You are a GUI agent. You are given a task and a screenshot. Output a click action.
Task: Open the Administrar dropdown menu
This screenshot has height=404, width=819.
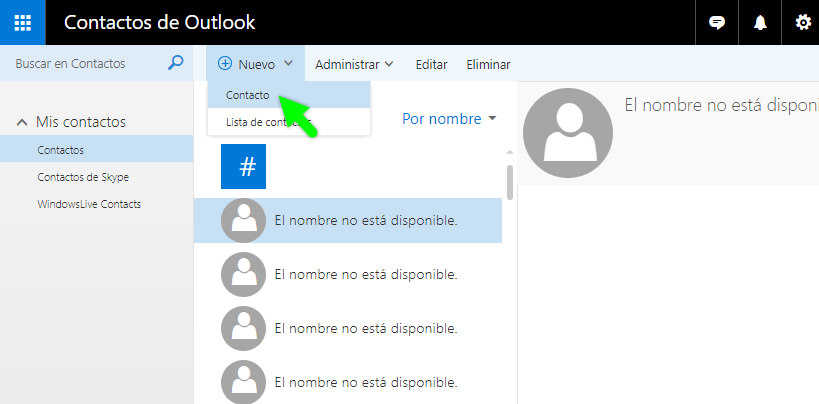(x=353, y=64)
